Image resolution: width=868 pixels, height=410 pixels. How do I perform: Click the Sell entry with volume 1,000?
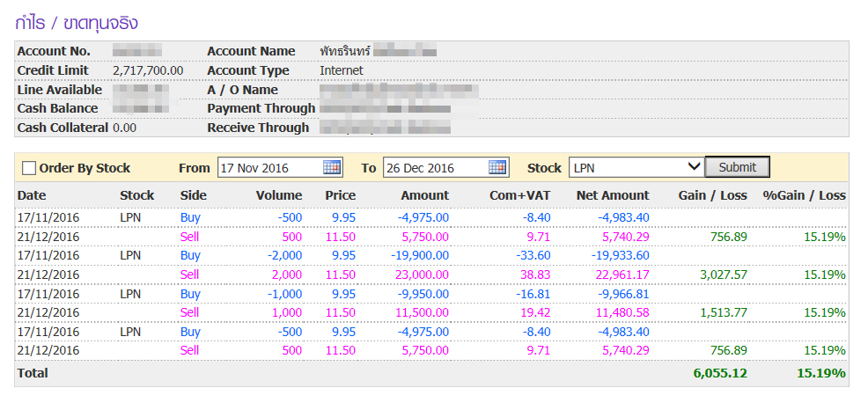tap(190, 312)
